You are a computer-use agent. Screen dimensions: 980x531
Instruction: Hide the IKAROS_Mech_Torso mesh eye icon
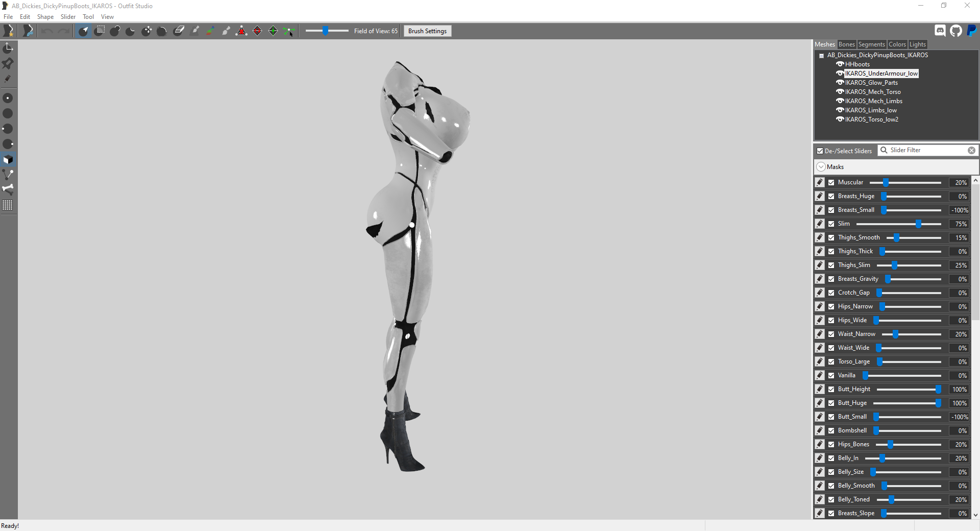pyautogui.click(x=840, y=91)
